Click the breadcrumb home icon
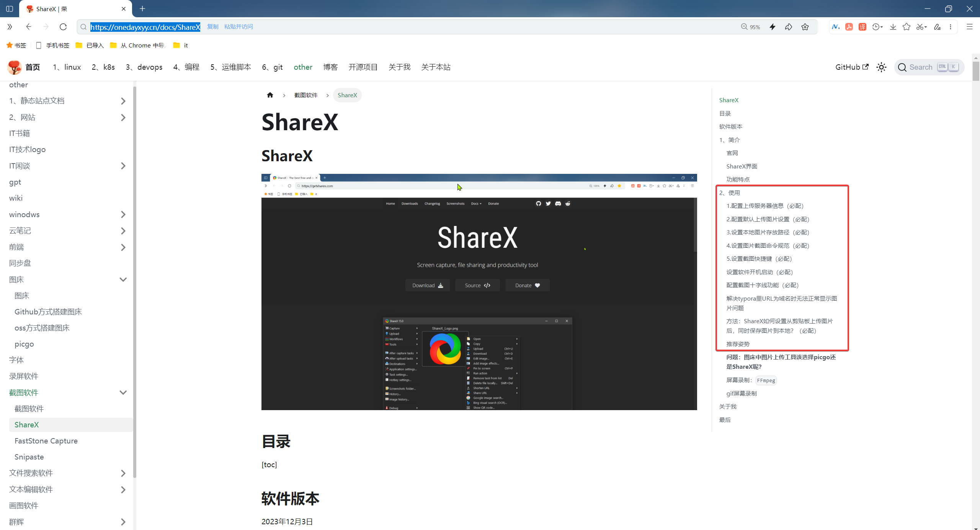 click(x=270, y=95)
